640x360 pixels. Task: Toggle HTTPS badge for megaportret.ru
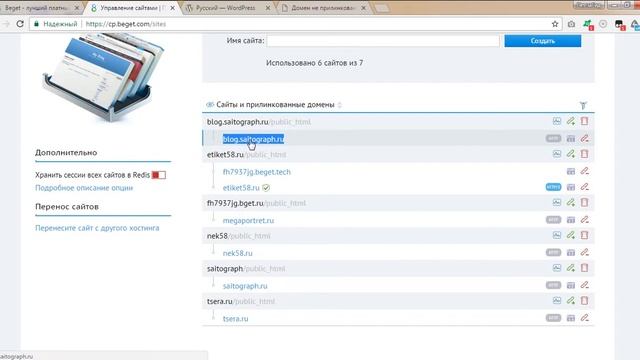coord(553,220)
